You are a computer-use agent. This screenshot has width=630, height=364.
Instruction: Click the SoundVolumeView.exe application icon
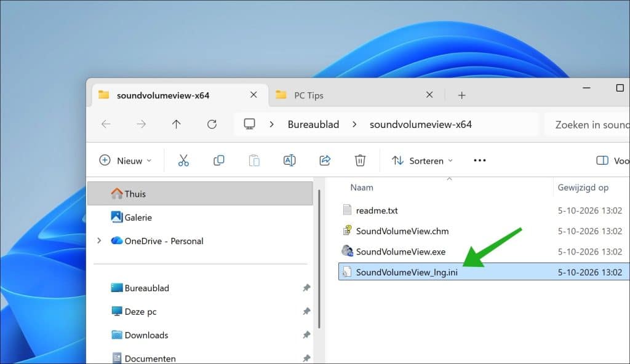(347, 251)
